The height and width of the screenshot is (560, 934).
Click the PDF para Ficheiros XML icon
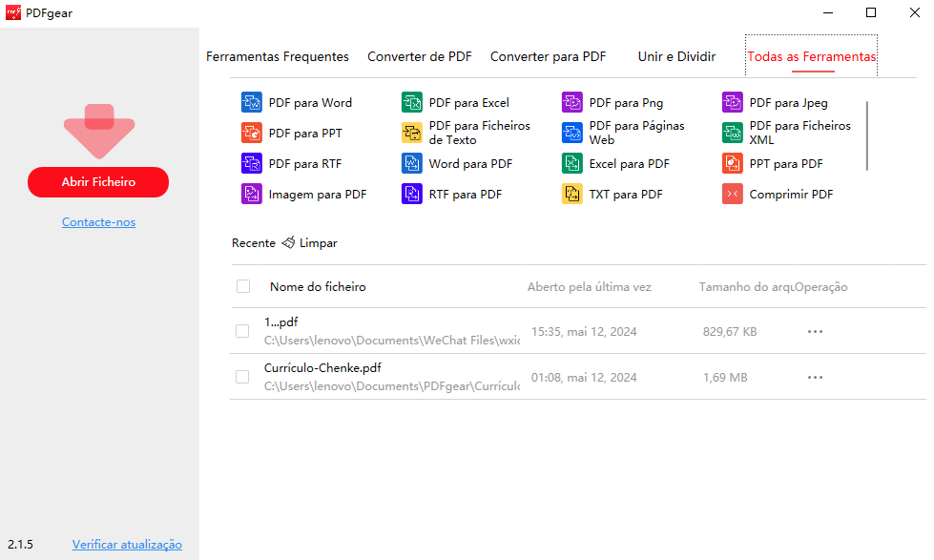tap(732, 133)
